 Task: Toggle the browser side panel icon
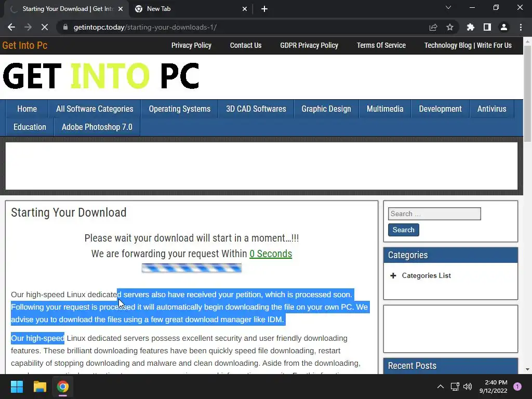pyautogui.click(x=487, y=27)
